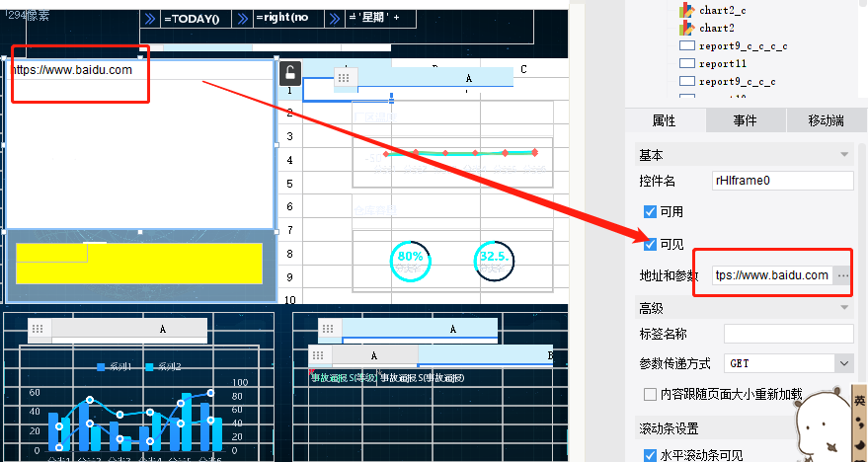
Task: Click the double-arrow icon before =right(no
Action: click(x=243, y=19)
